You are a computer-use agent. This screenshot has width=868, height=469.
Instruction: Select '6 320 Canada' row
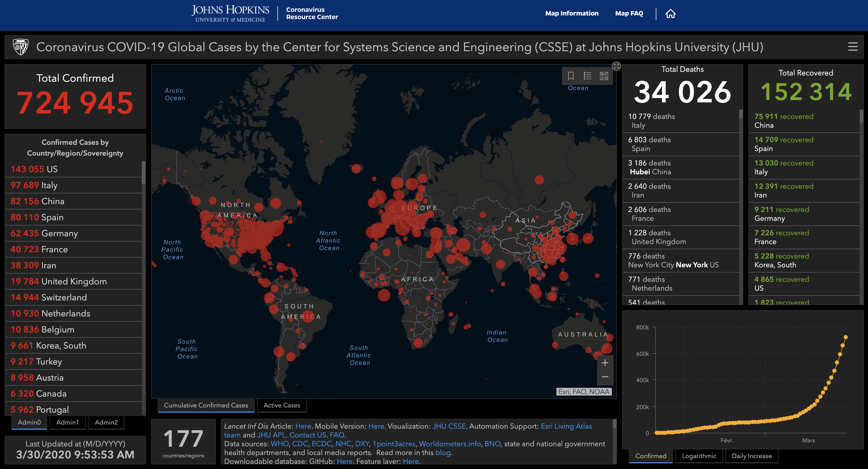click(x=73, y=394)
